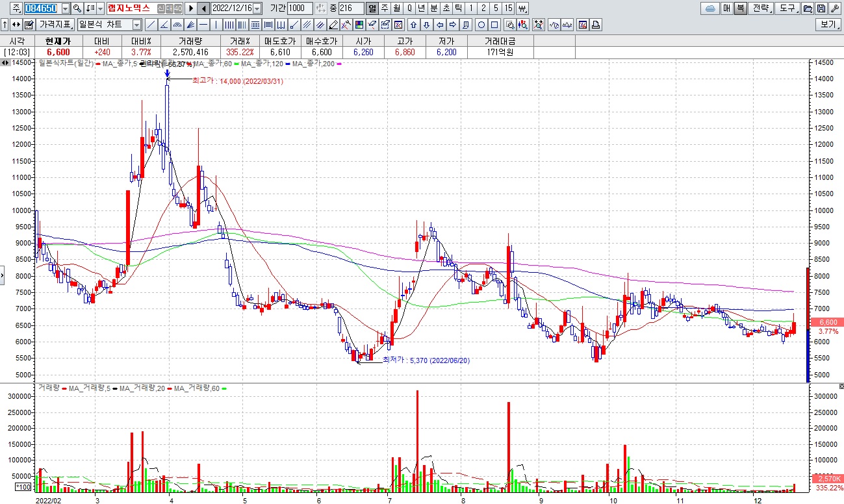
Task: Click the cloud icon in top right
Action: pyautogui.click(x=711, y=8)
